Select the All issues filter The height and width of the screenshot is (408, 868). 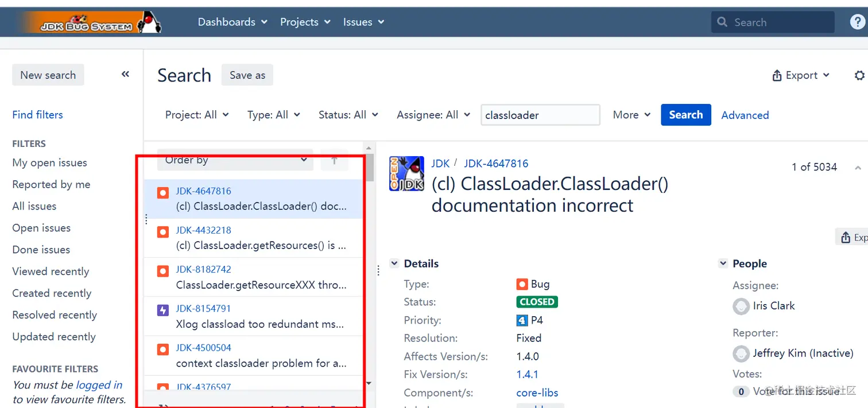click(x=34, y=207)
